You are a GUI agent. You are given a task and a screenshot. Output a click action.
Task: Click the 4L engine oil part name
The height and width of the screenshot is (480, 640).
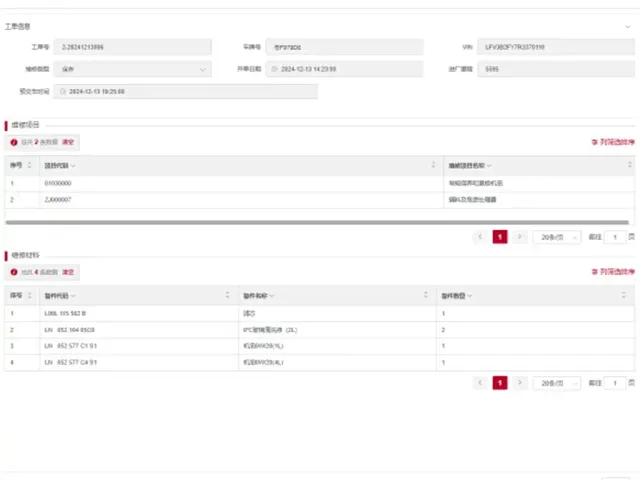click(263, 362)
